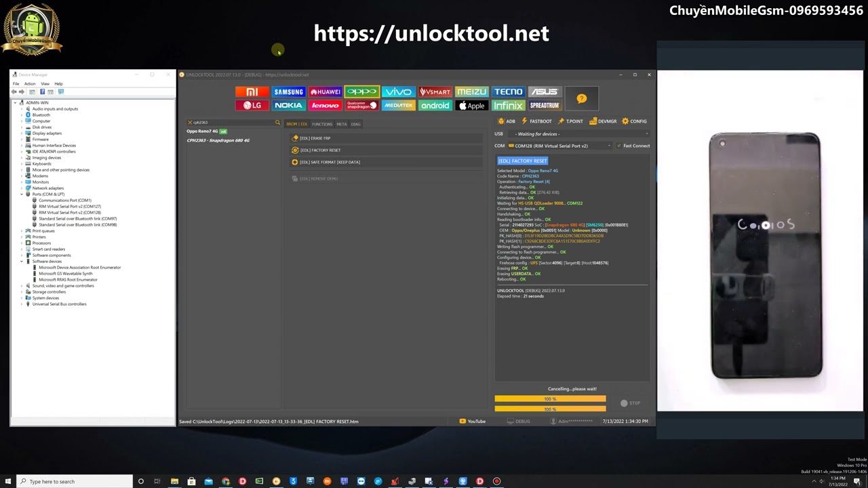Expand the Network adapters node

22,188
